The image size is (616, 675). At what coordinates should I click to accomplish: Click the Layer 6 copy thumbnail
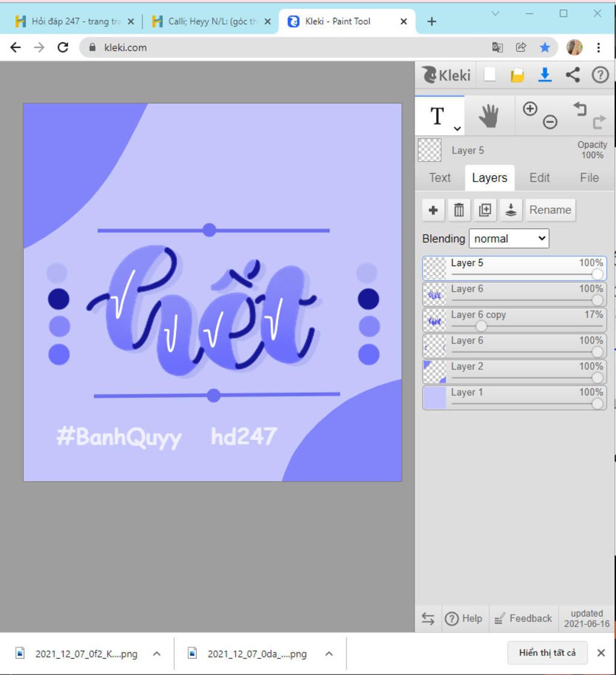[x=435, y=320]
